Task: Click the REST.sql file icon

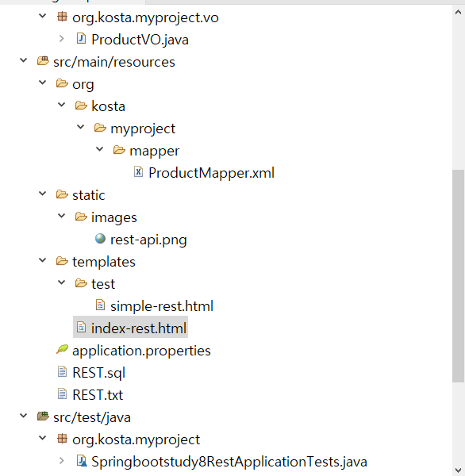Action: click(62, 371)
